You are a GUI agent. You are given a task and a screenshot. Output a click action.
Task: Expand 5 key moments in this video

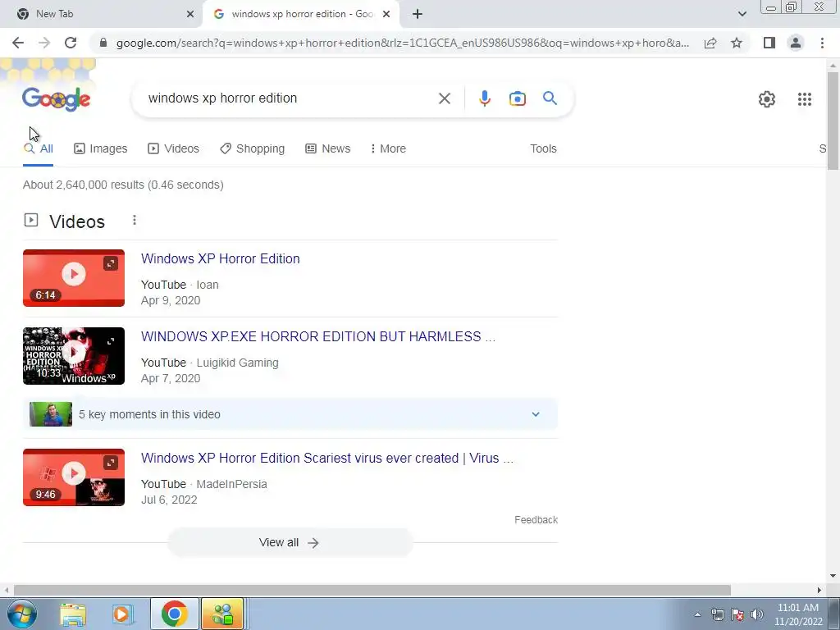(x=290, y=414)
